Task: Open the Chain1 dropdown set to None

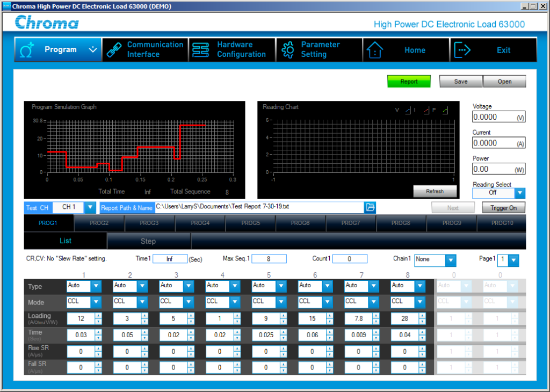Action: 450,259
